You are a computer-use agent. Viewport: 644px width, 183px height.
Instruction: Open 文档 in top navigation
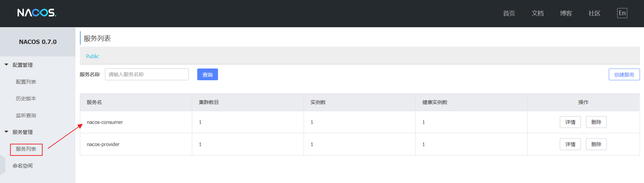(x=537, y=13)
